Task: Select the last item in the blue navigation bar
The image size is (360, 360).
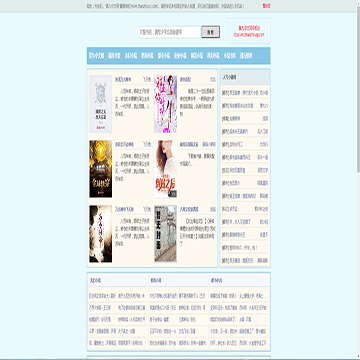Action: (x=246, y=56)
